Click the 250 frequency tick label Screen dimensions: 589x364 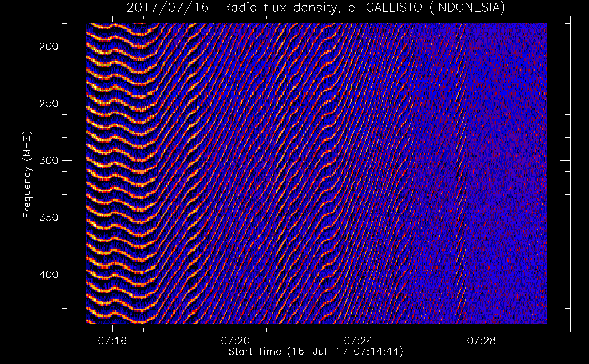[48, 103]
